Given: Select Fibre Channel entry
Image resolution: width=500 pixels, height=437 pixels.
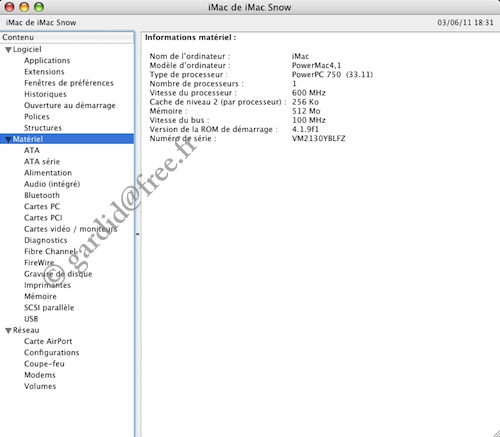Looking at the screenshot, I should point(50,252).
